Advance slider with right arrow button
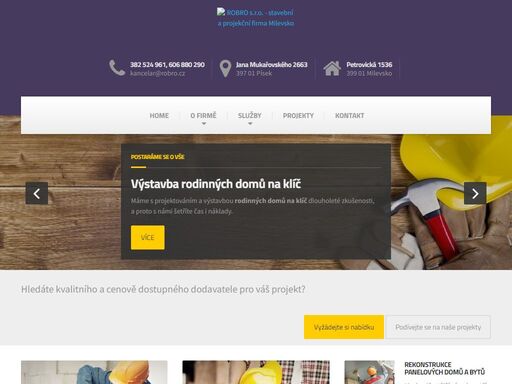The height and width of the screenshot is (384, 512). point(475,193)
